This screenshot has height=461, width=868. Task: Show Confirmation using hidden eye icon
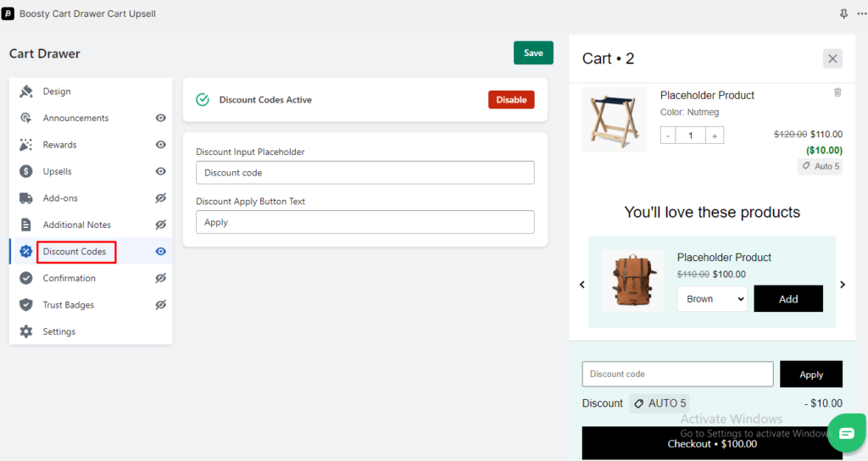point(160,278)
